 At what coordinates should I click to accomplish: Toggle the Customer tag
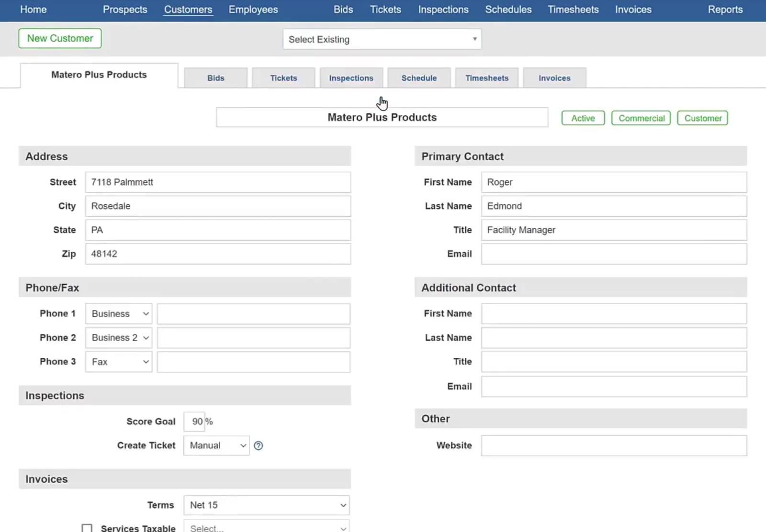tap(702, 118)
